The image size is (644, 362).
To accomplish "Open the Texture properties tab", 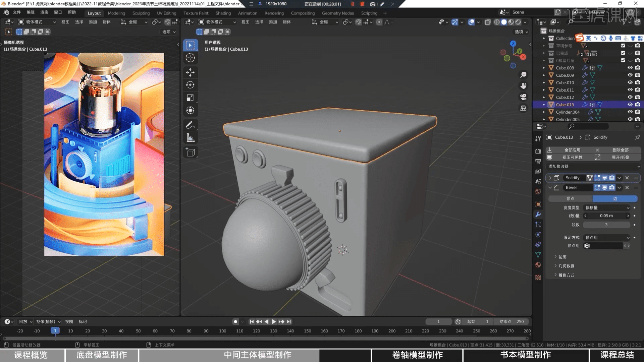I will tap(538, 278).
